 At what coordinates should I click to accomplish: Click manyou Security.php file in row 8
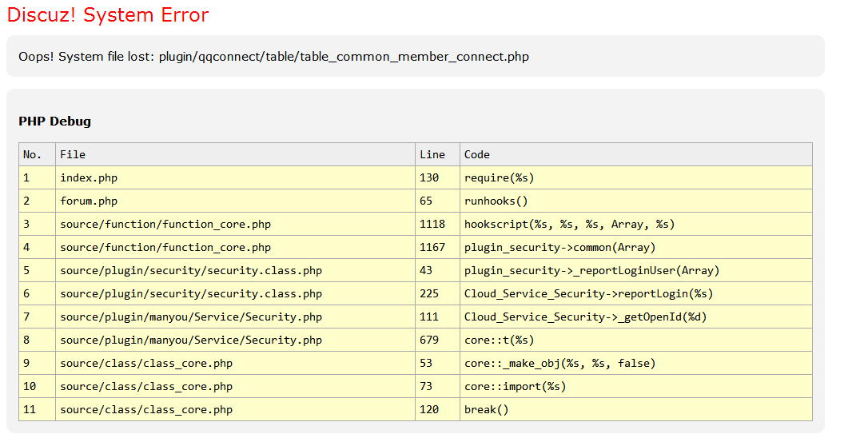point(235,340)
